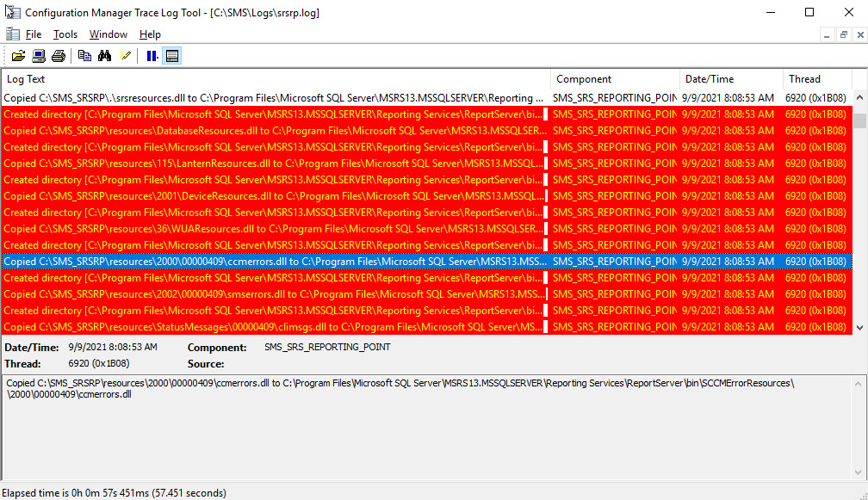The height and width of the screenshot is (500, 868).
Task: Click the Highlight pencil icon
Action: click(126, 56)
